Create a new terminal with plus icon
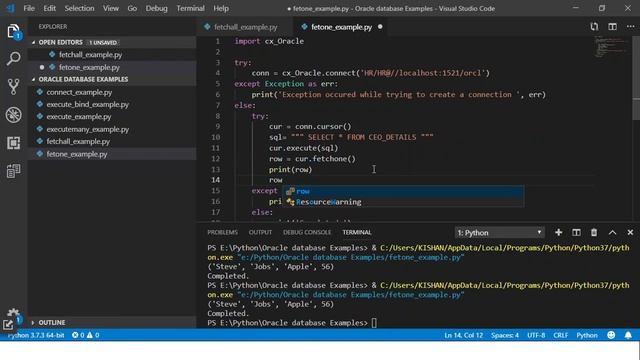Viewport: 640px width, 360px height. tap(558, 232)
